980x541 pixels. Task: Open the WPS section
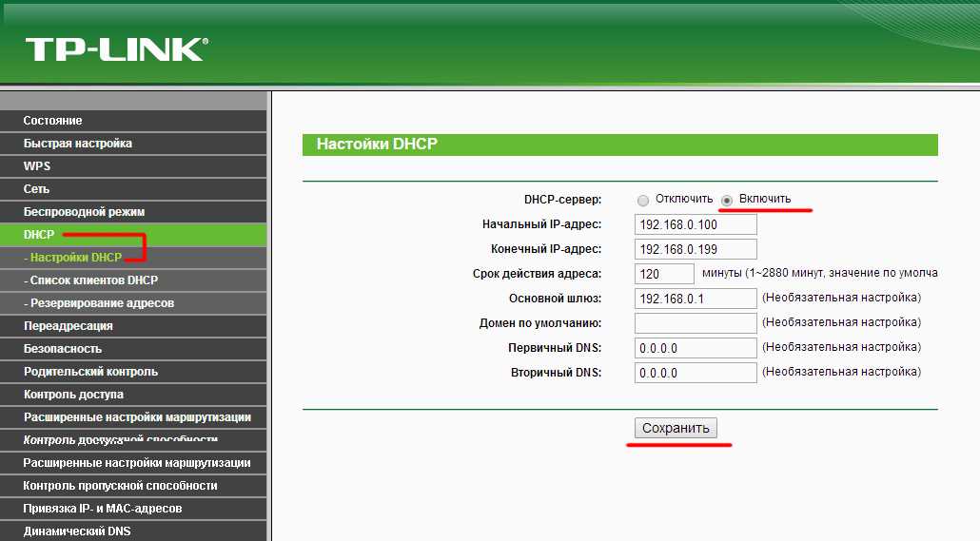[x=37, y=166]
